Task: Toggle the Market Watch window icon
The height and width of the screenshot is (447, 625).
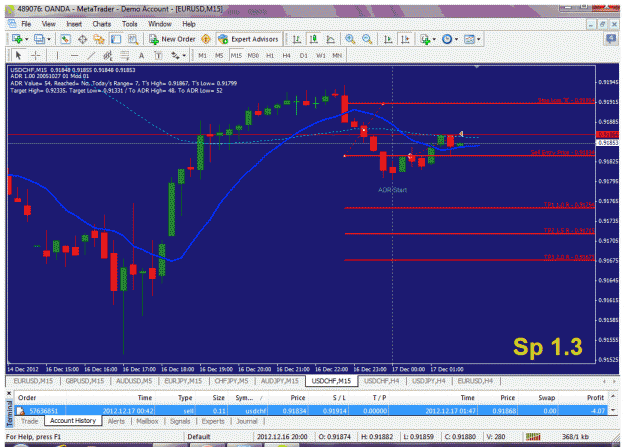Action: click(65, 39)
